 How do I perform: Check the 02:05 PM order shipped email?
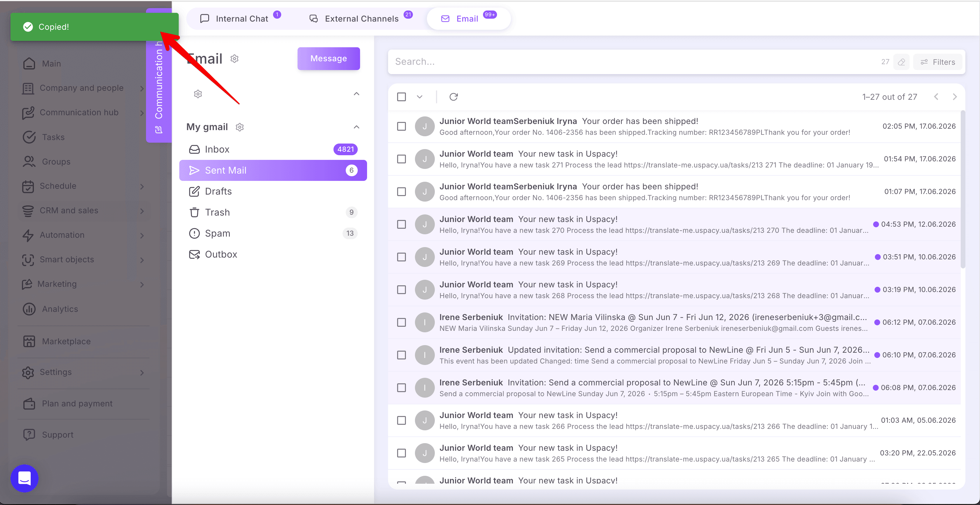coord(401,126)
